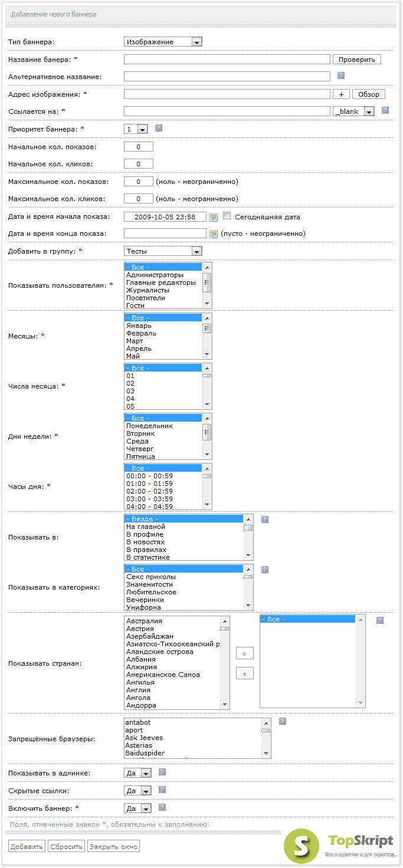Focus the 'Начальное кол. кликов' field
Image resolution: width=403 pixels, height=868 pixels.
pyautogui.click(x=139, y=163)
